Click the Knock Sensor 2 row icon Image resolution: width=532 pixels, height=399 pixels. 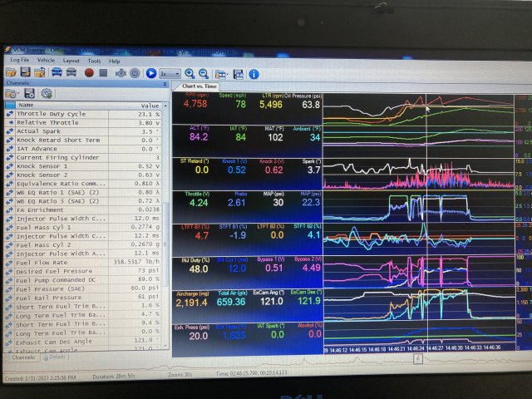pos(9,175)
